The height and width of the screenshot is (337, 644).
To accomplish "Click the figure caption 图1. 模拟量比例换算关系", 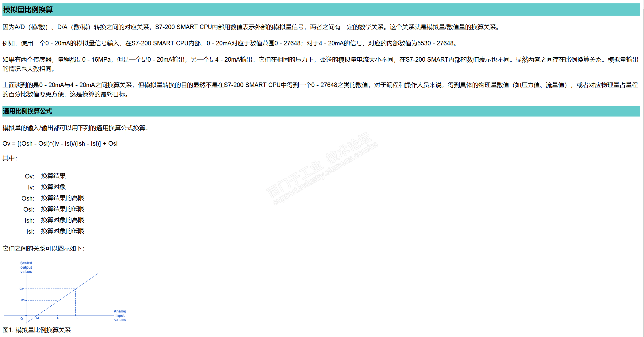I will point(37,330).
